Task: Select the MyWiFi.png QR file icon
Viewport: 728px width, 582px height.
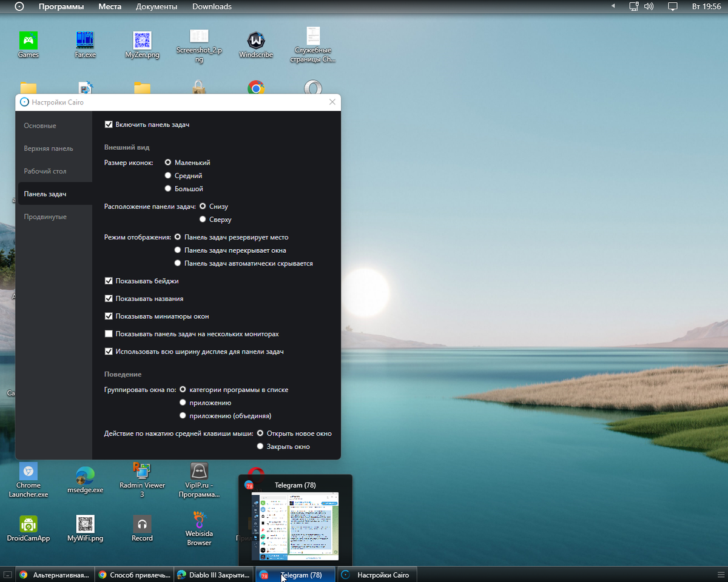Action: coord(85,529)
